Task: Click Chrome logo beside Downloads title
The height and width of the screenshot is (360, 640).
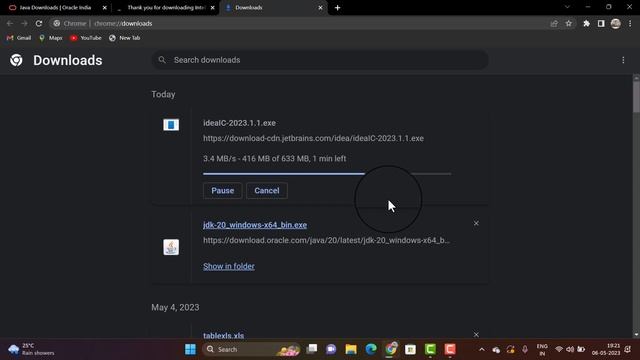Action: pyautogui.click(x=16, y=60)
